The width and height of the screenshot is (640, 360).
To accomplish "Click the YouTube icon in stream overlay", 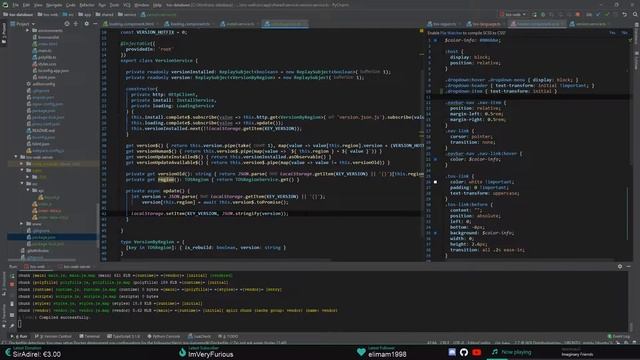I will coord(476,352).
